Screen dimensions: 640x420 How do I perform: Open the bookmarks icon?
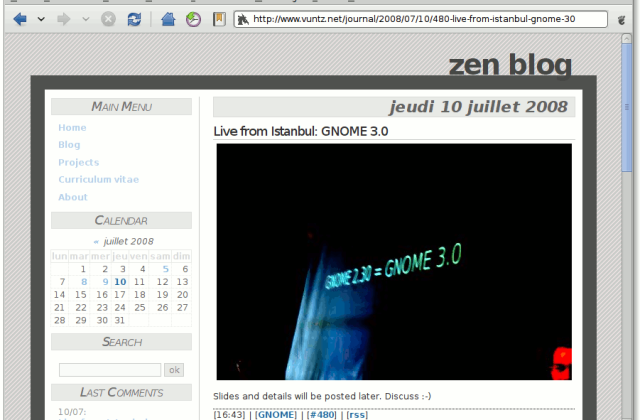click(219, 19)
